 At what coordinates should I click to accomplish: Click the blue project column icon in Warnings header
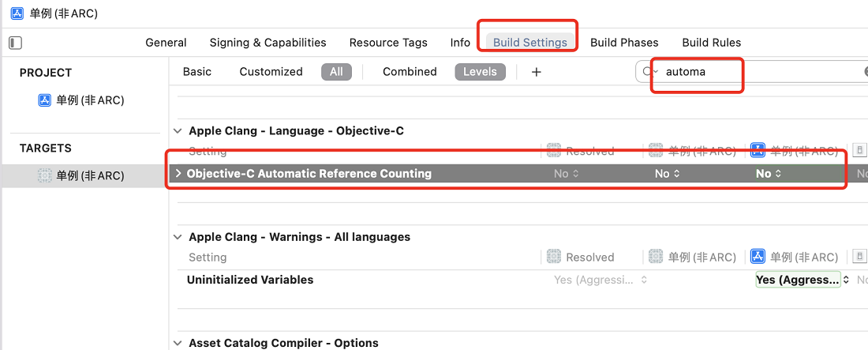(758, 257)
